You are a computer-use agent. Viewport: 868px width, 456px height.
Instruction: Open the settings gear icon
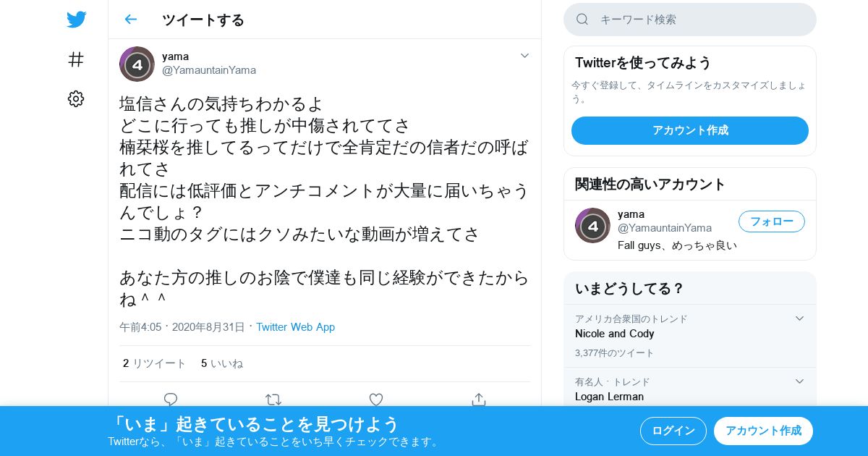coord(76,99)
